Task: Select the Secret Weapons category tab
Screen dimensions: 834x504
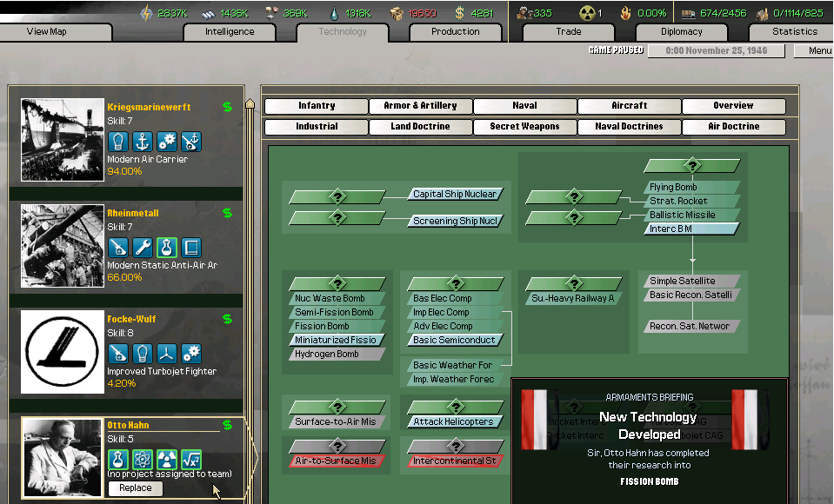Action: click(524, 127)
